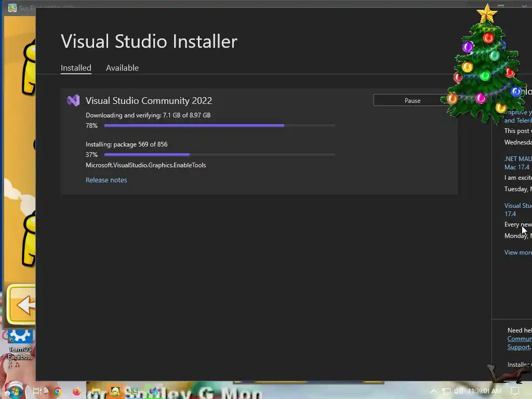Open File Explorer from the taskbar

96,392
